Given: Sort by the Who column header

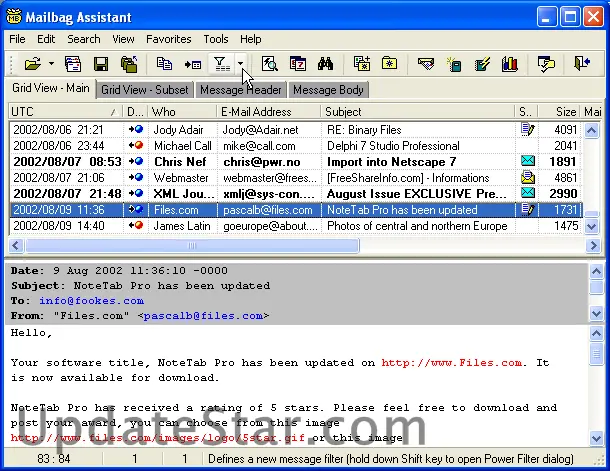Looking at the screenshot, I should point(182,112).
